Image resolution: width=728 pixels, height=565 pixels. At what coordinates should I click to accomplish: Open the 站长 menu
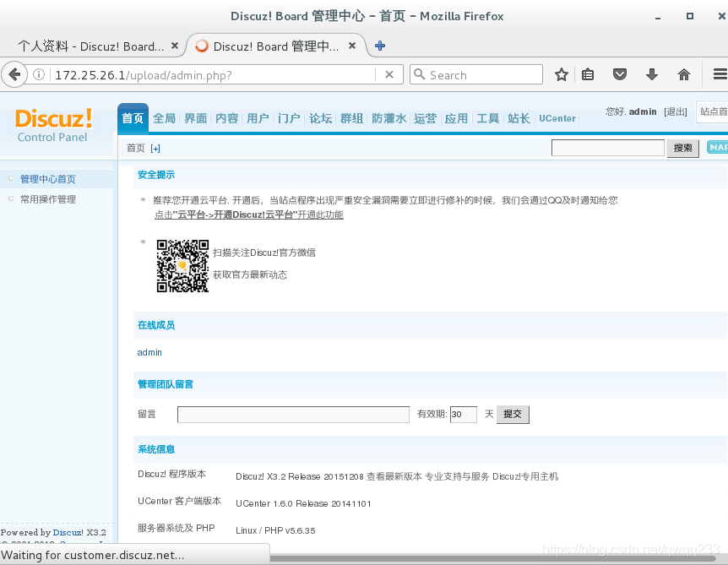[519, 118]
